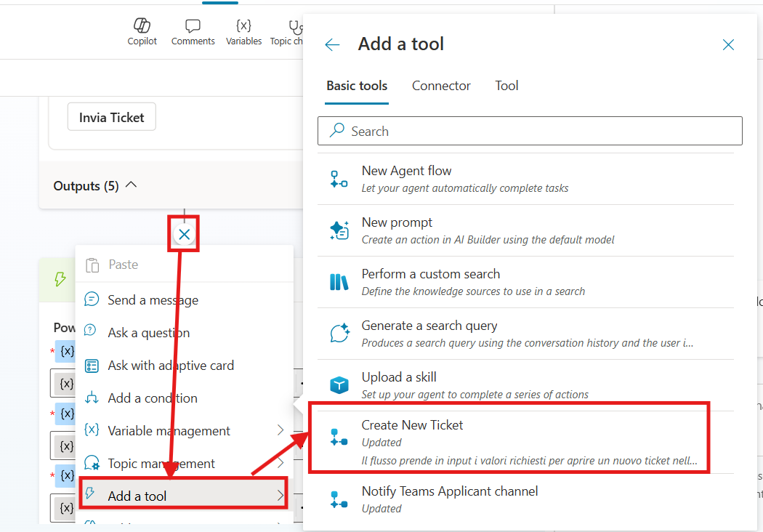This screenshot has height=532, width=763.
Task: Click the New prompt sparkle icon
Action: 339,230
